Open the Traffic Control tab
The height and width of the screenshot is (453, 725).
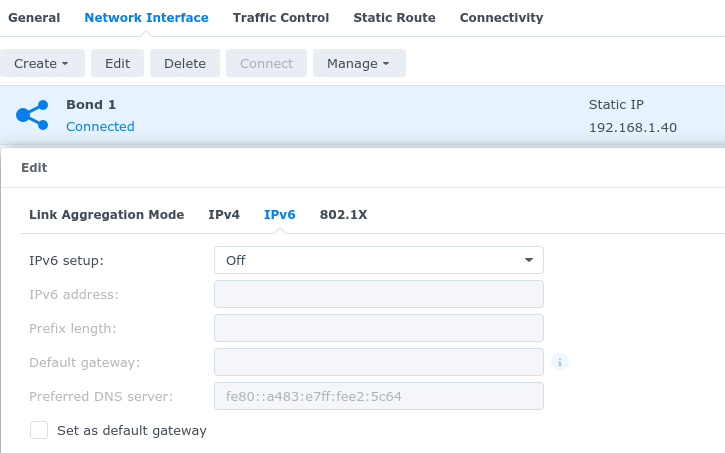coord(280,18)
